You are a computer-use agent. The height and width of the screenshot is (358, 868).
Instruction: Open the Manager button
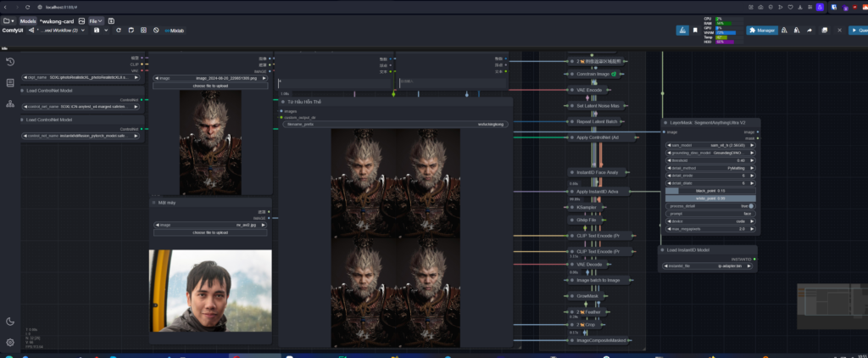762,31
